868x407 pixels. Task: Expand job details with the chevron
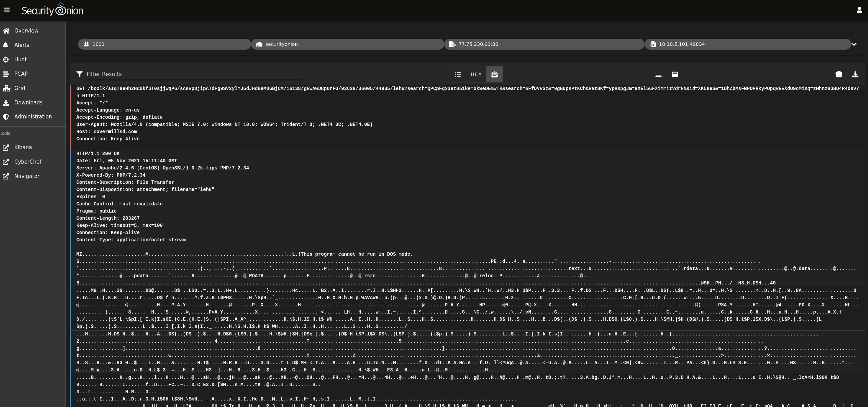click(x=854, y=44)
